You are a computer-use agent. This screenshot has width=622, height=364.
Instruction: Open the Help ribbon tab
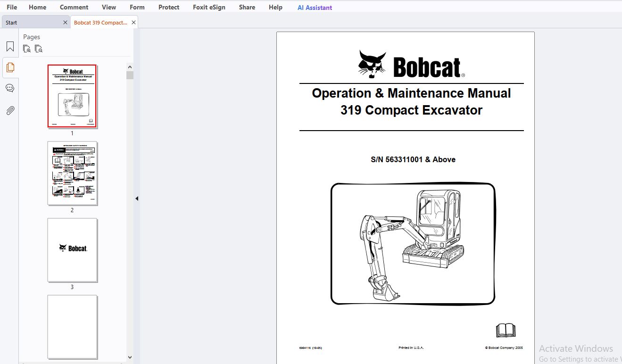(x=275, y=7)
